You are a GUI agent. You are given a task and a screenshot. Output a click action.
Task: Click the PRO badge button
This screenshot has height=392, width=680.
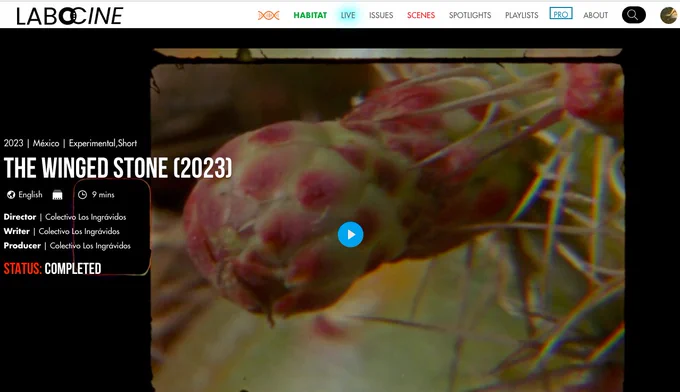(561, 14)
